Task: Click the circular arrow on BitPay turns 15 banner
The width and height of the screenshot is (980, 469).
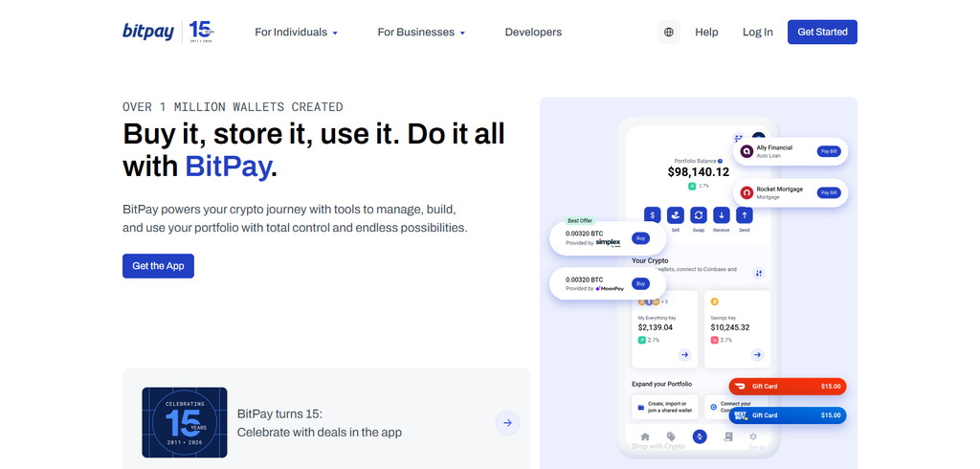Action: (x=507, y=423)
